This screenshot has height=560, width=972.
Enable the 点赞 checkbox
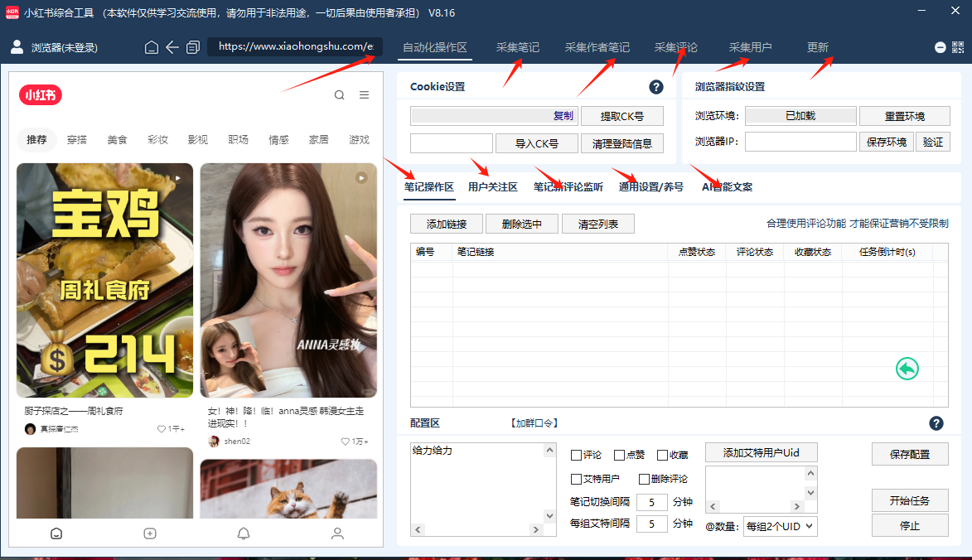point(619,456)
